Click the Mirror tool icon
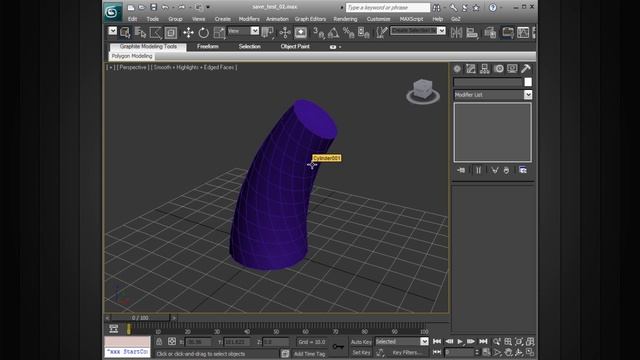The width and height of the screenshot is (640, 360). pos(456,32)
